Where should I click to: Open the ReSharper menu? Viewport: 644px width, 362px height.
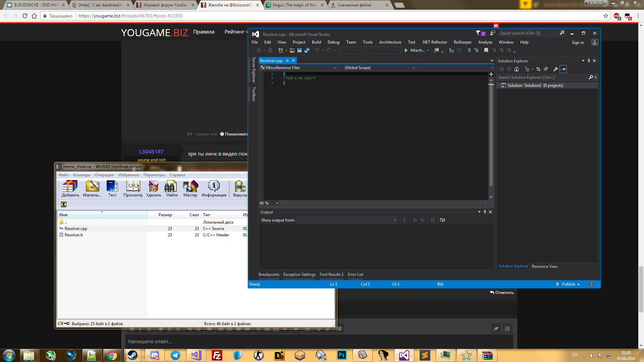(462, 42)
